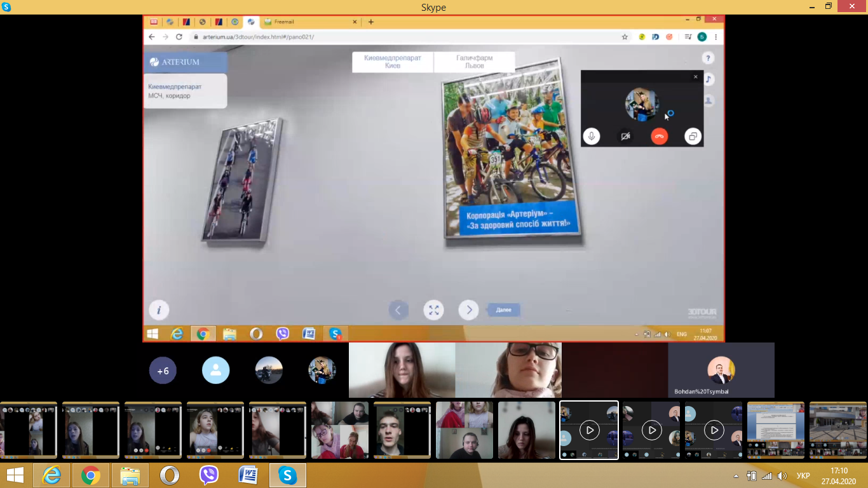
Task: Click the active Skype button on the bottom taskbar
Action: [x=288, y=475]
